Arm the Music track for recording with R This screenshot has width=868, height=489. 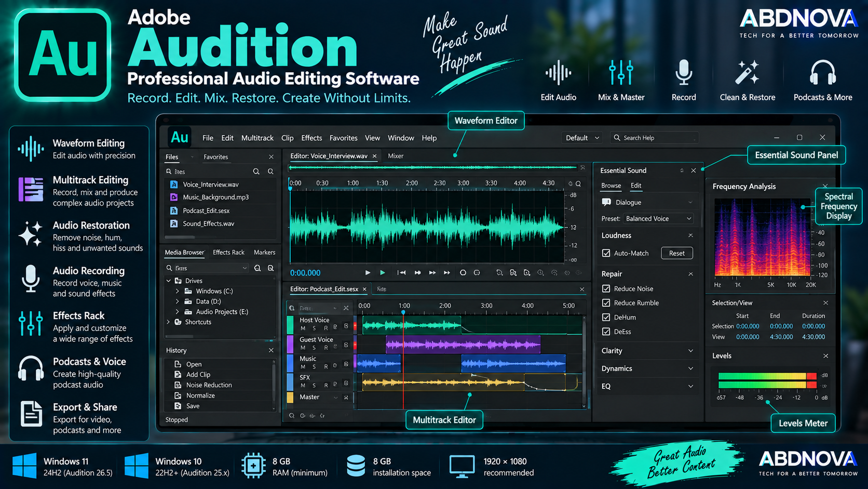coord(326,366)
